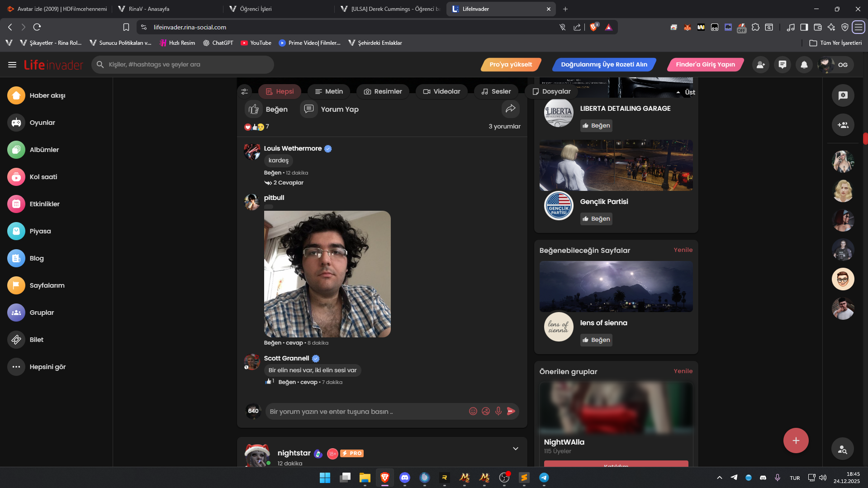Add sticker to comment

[486, 411]
